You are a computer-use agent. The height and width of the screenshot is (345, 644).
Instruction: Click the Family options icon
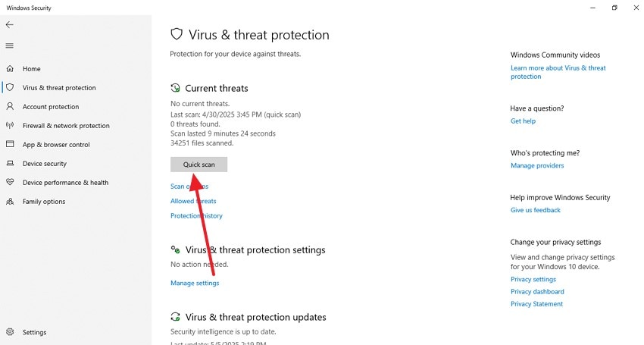click(11, 202)
